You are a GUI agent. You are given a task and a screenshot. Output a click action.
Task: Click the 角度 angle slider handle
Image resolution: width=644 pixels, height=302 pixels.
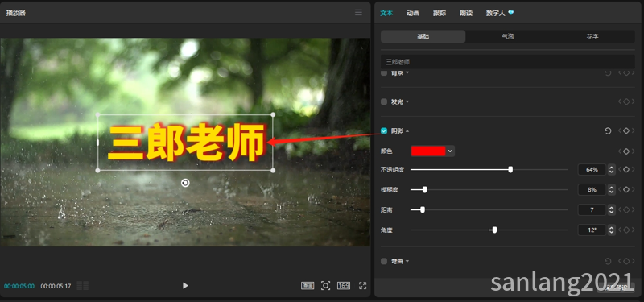[494, 230]
